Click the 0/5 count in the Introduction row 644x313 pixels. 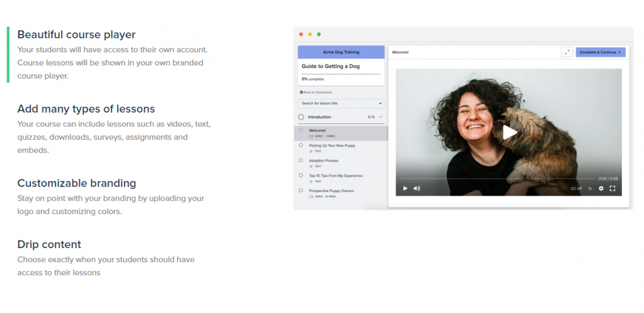tap(371, 117)
